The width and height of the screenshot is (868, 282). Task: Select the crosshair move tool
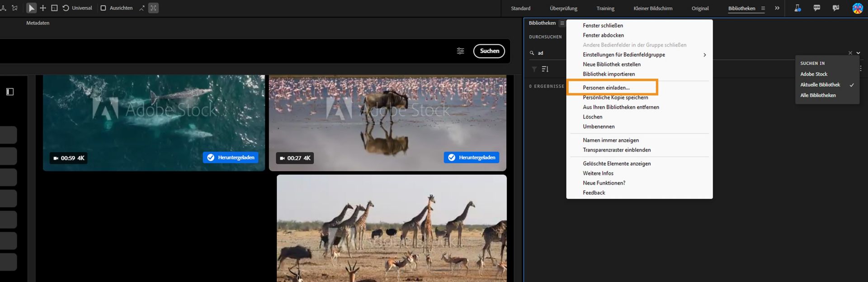43,8
